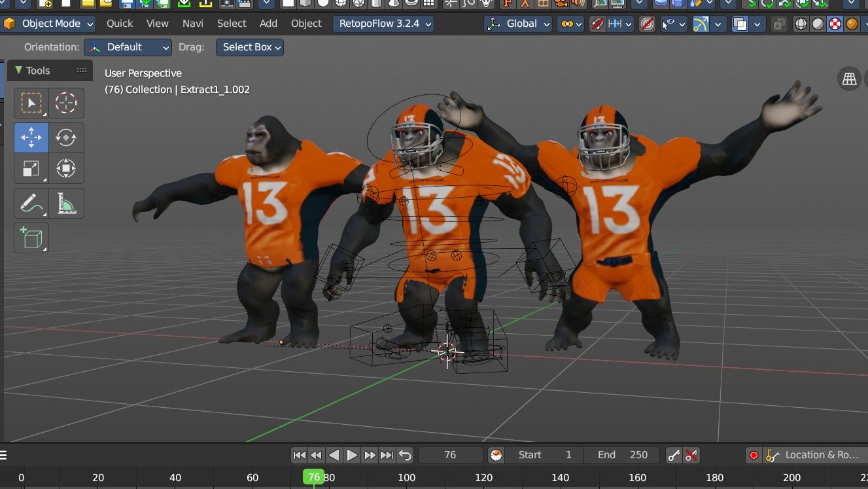Activate the Transform tool

click(66, 168)
